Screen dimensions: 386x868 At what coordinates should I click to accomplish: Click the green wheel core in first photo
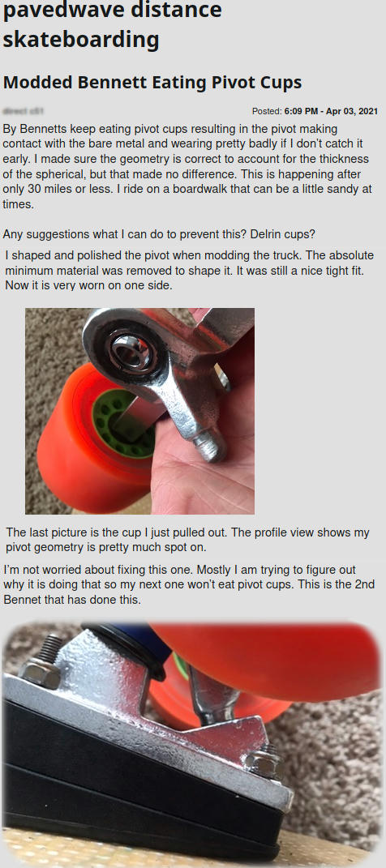[x=123, y=422]
